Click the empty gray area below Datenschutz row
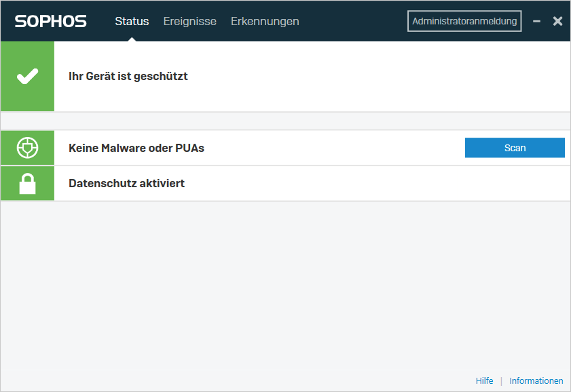 (285, 285)
